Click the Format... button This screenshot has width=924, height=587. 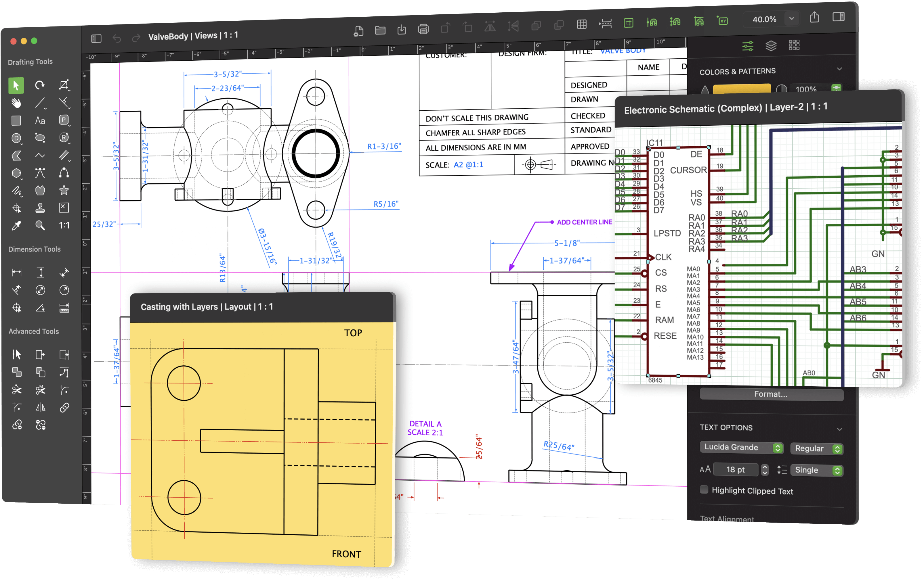[x=770, y=394]
